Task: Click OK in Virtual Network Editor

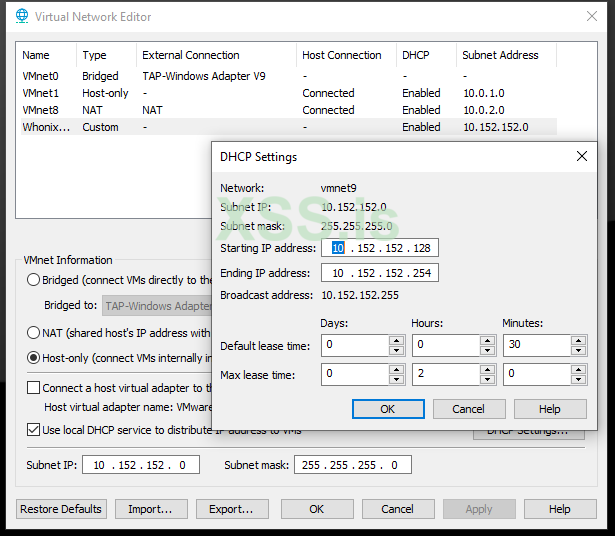Action: pos(317,509)
